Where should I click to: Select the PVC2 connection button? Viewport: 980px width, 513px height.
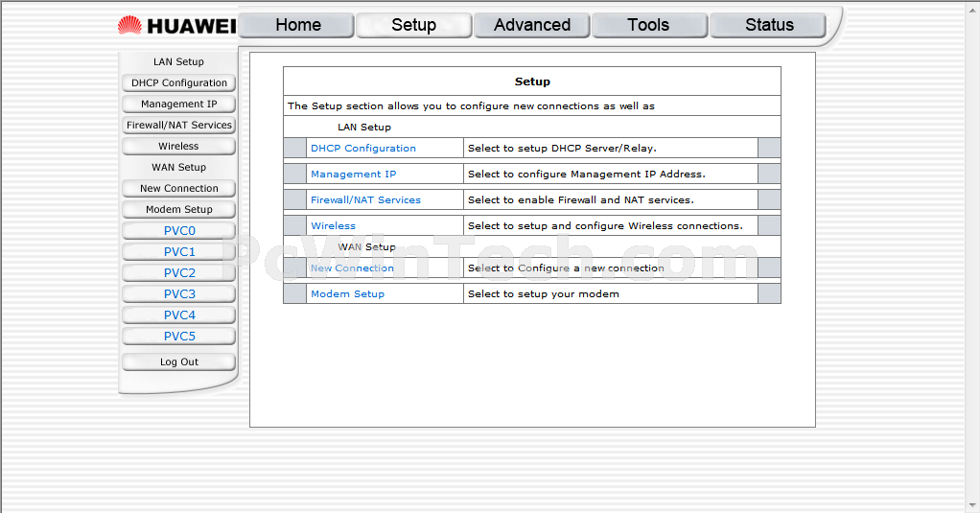coord(178,273)
